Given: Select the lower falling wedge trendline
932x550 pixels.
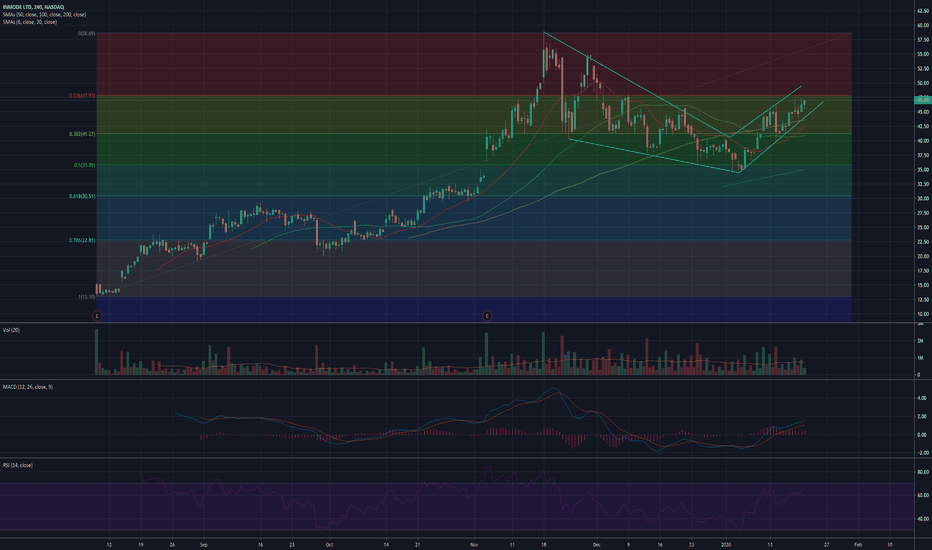Looking at the screenshot, I should pyautogui.click(x=654, y=156).
